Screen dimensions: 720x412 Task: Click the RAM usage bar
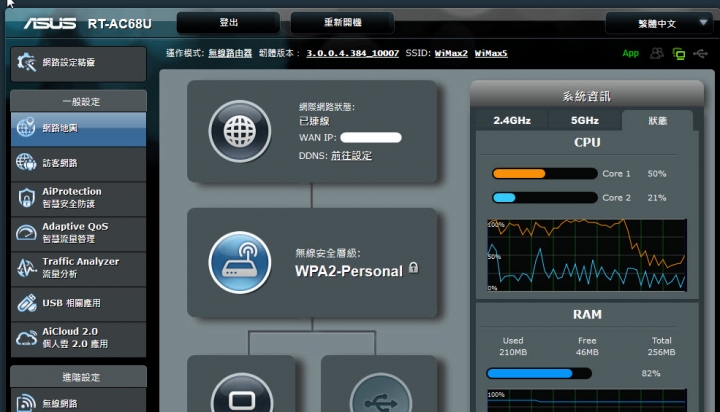[539, 373]
